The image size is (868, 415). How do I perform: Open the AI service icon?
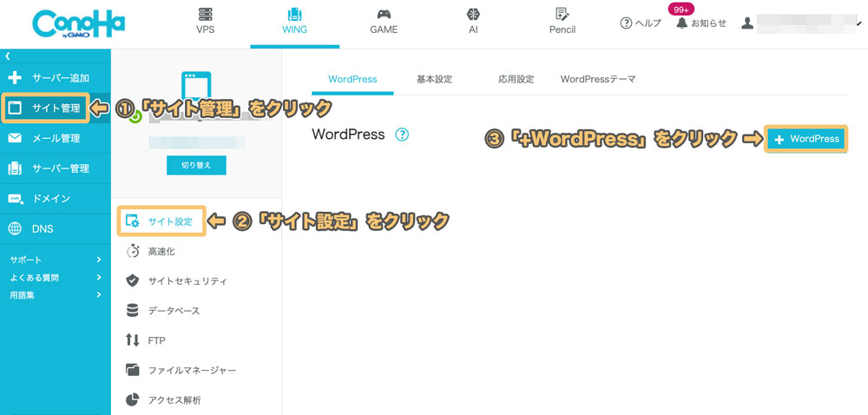(473, 15)
